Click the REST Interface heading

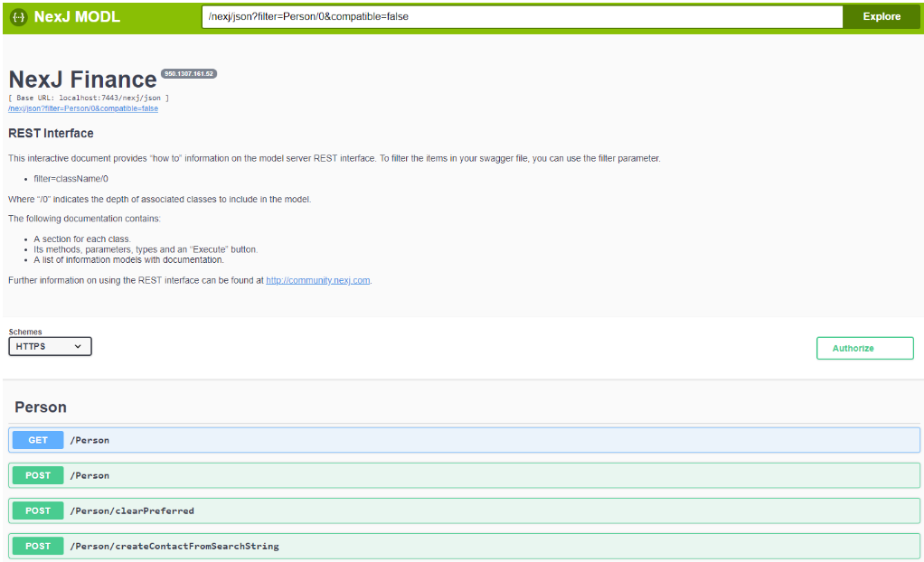click(51, 133)
